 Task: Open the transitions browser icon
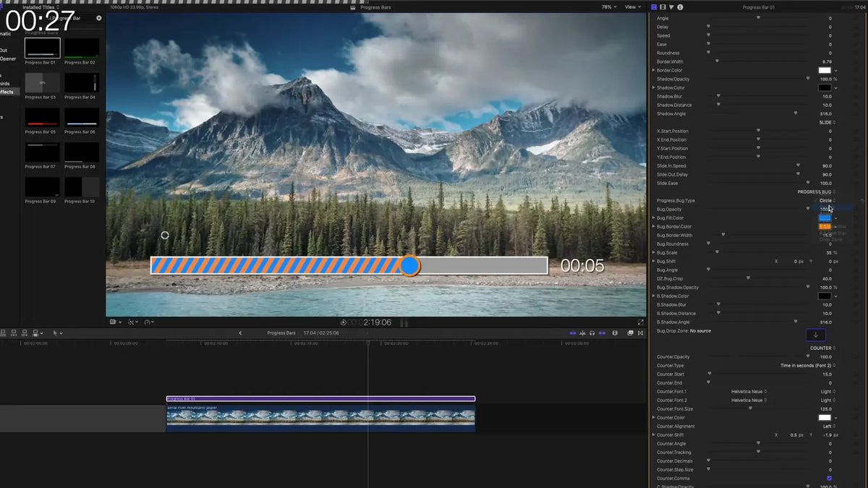[640, 333]
